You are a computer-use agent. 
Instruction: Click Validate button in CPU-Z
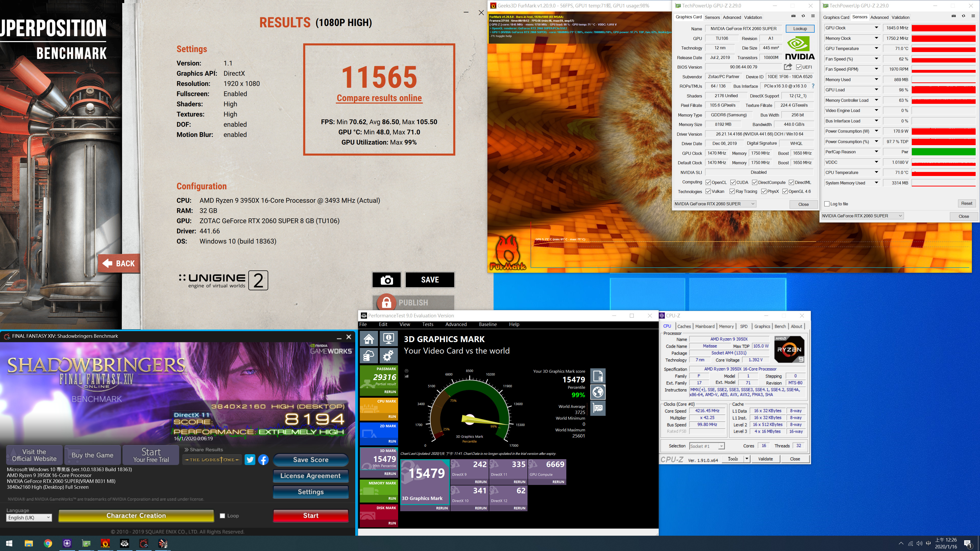coord(765,459)
